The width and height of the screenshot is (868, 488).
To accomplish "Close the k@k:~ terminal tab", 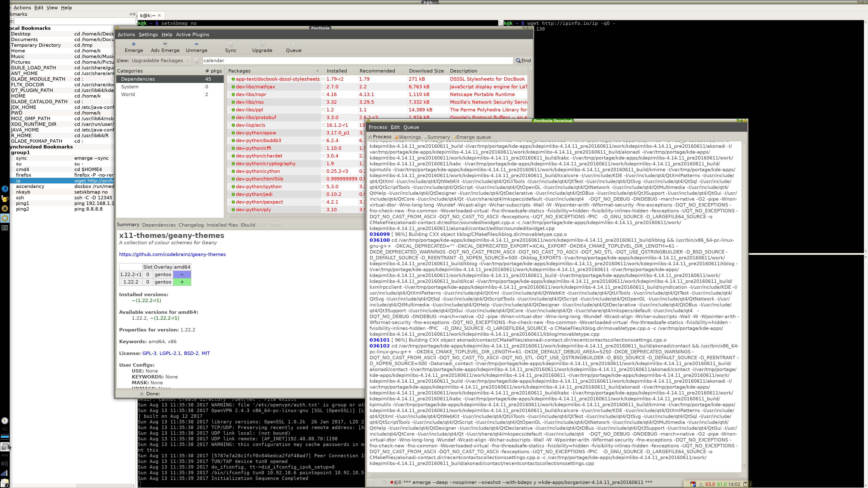I will coord(159,15).
